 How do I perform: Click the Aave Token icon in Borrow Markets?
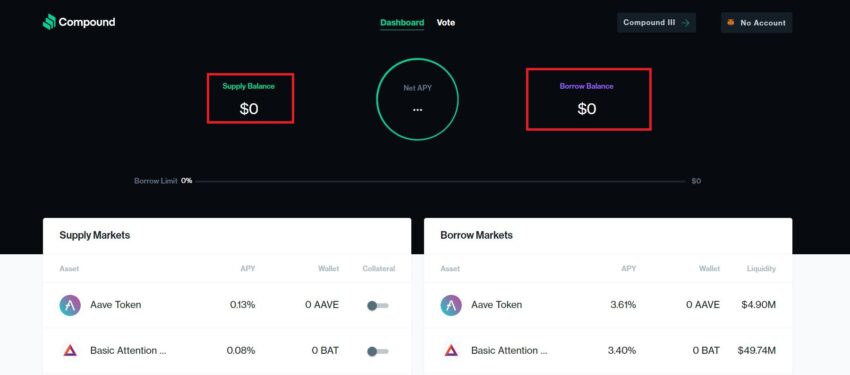[x=451, y=305]
